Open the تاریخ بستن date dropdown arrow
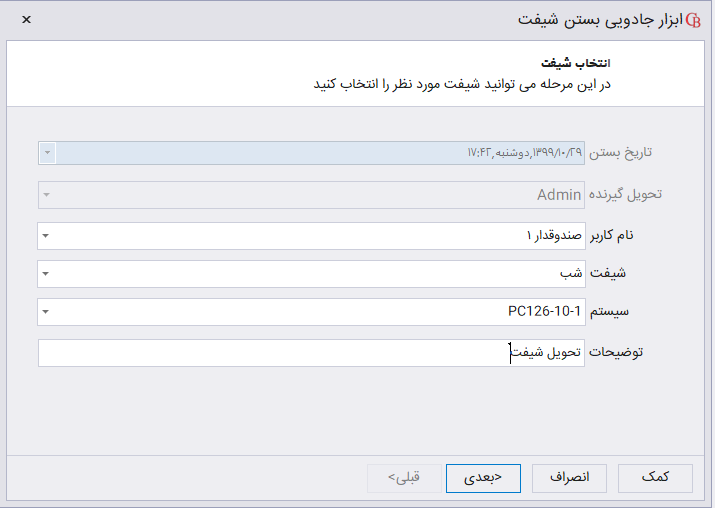Viewport: 715px width, 508px height. click(x=47, y=153)
